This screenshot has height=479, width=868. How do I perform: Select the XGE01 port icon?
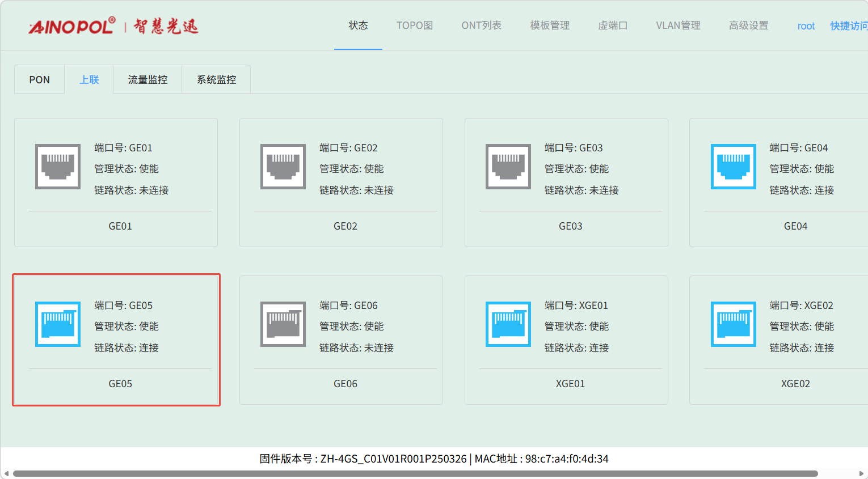(x=508, y=324)
